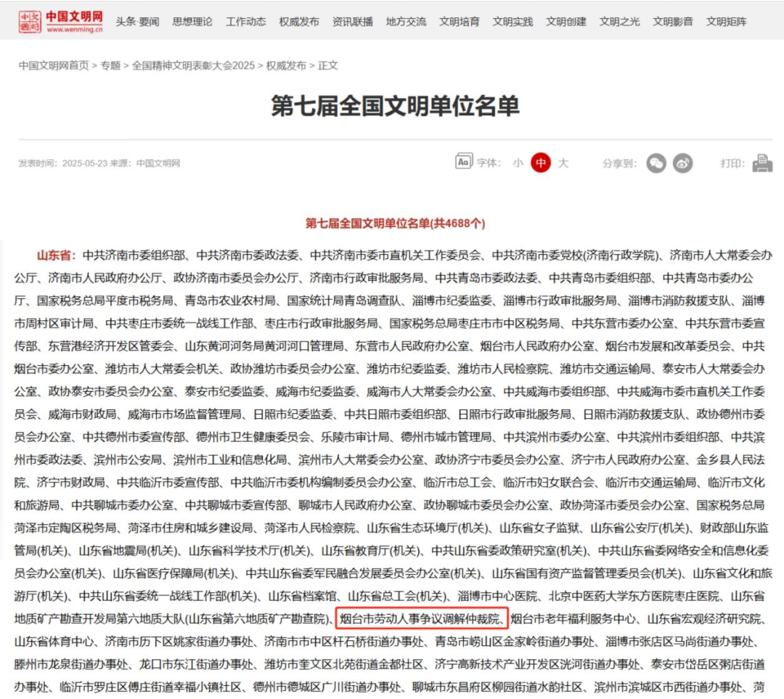This screenshot has width=784, height=699.
Task: Select 文明实践 in the top navigation
Action: pyautogui.click(x=513, y=22)
